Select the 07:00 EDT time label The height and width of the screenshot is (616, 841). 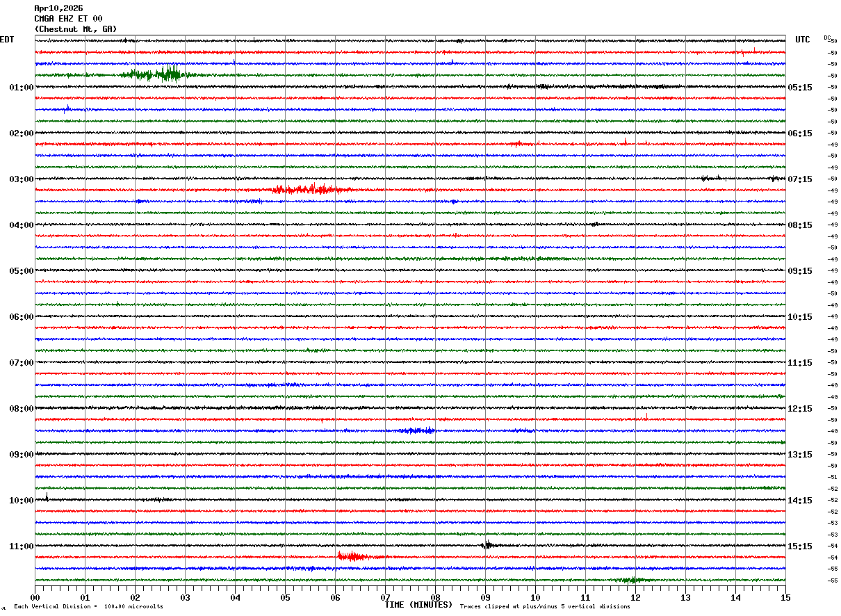(x=21, y=363)
